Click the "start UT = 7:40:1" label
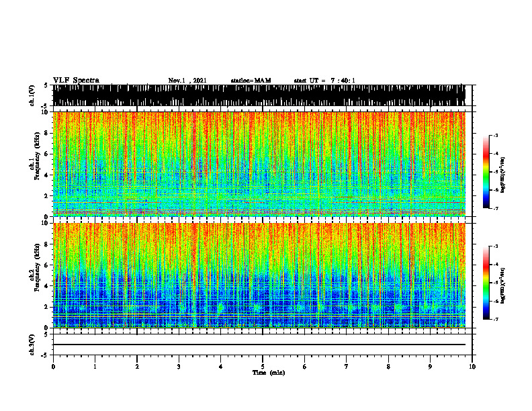The height and width of the screenshot is (411, 532). [324, 81]
